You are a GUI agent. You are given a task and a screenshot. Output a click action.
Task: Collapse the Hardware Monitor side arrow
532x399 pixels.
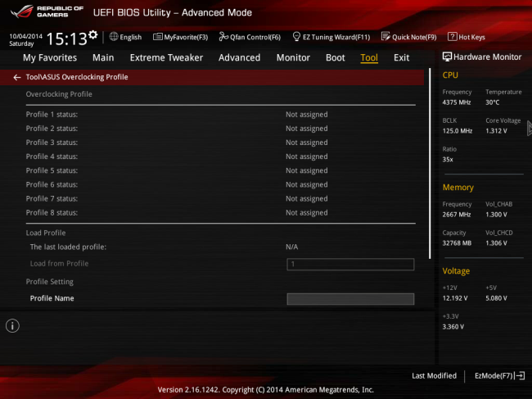point(530,129)
